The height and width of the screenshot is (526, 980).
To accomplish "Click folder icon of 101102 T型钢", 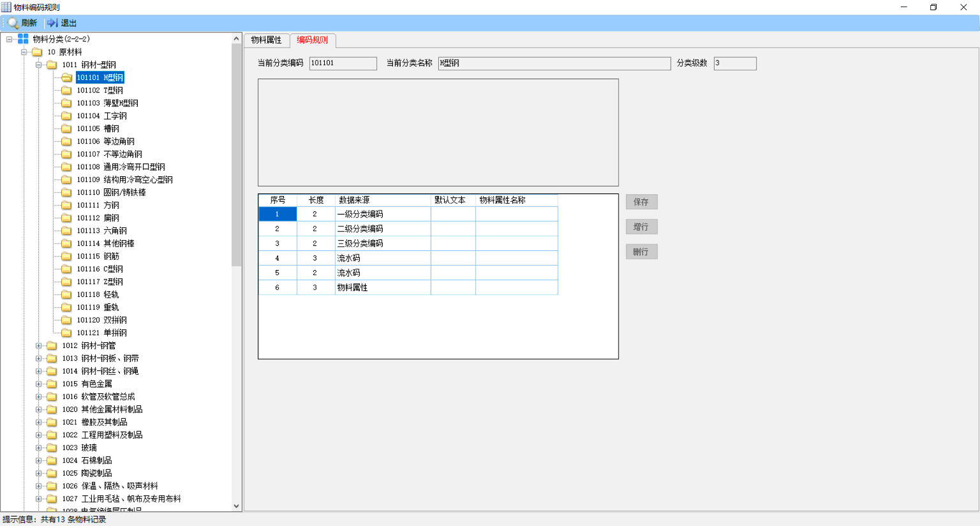I will point(66,90).
